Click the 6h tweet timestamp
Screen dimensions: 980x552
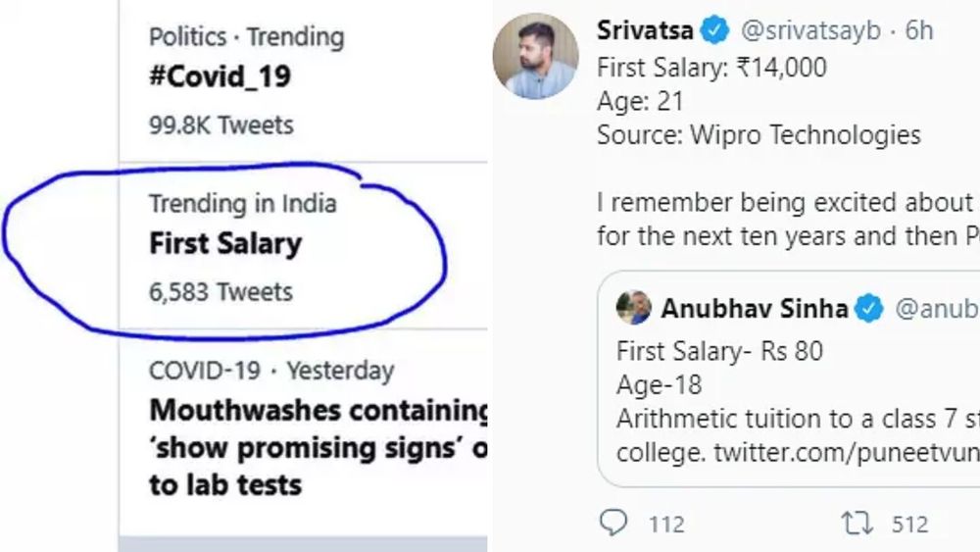coord(919,31)
